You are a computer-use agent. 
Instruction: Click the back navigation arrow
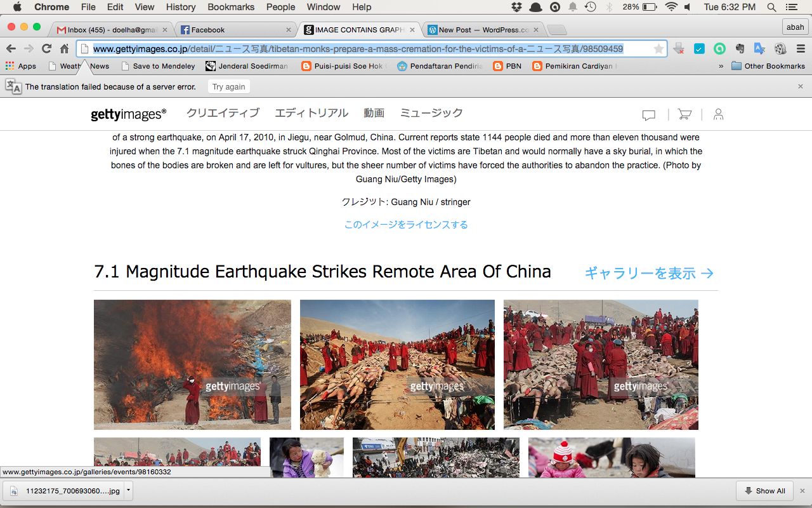click(11, 49)
